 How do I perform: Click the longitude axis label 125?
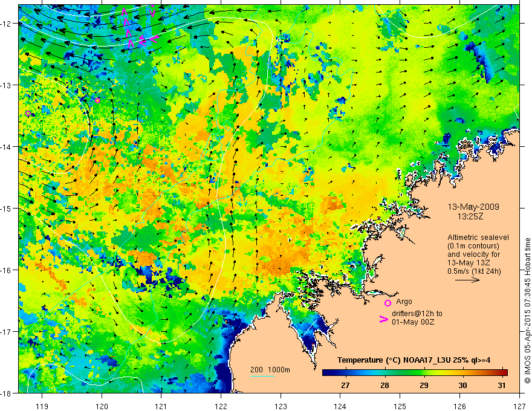tap(400, 406)
